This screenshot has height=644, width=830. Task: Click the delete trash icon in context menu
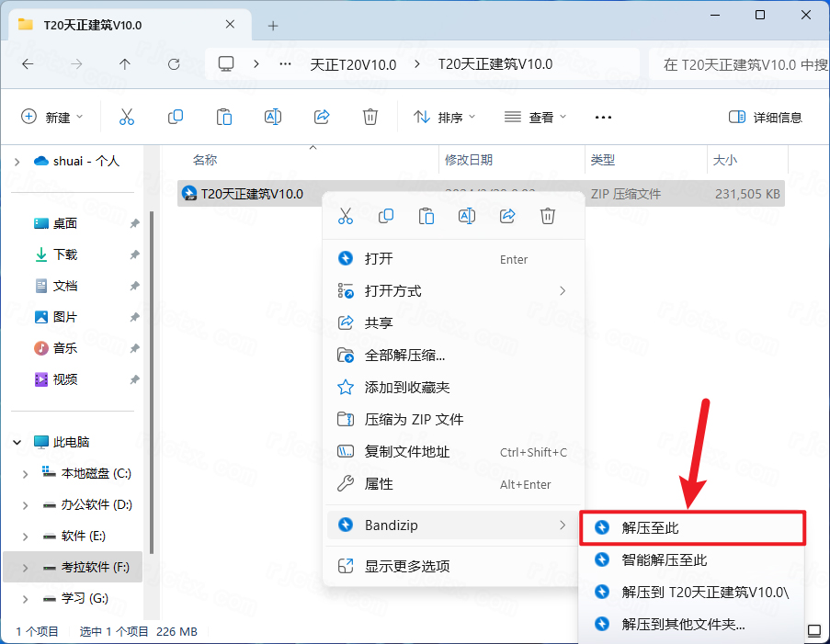point(548,216)
